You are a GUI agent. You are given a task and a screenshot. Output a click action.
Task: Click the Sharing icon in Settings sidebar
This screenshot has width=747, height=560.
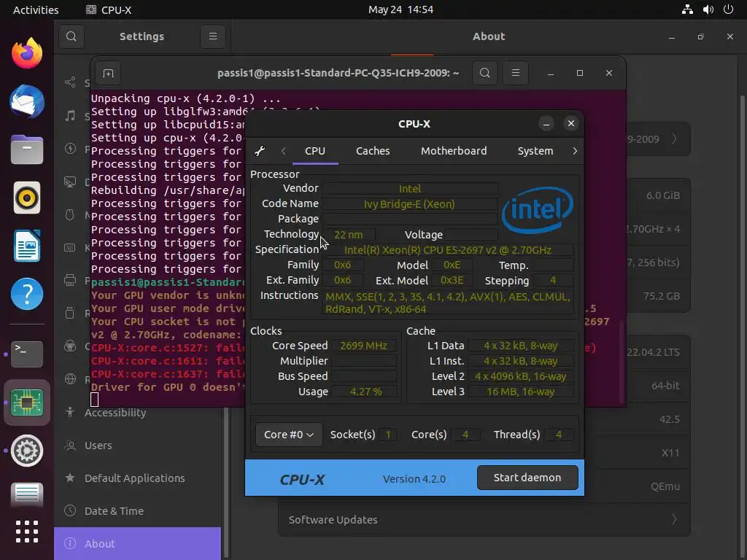70,82
